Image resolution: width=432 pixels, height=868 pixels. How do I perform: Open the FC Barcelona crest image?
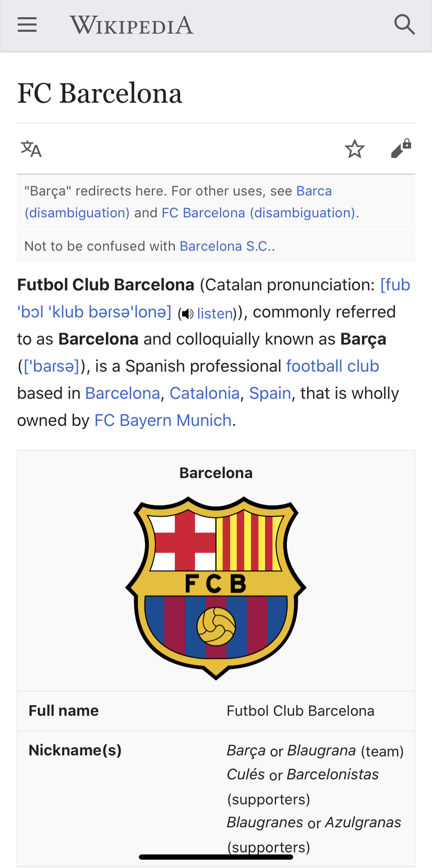coord(216,588)
